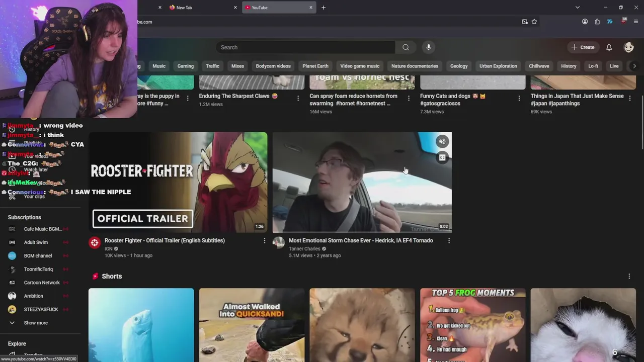
Task: Close the YouTube browser tab
Action: click(x=311, y=8)
